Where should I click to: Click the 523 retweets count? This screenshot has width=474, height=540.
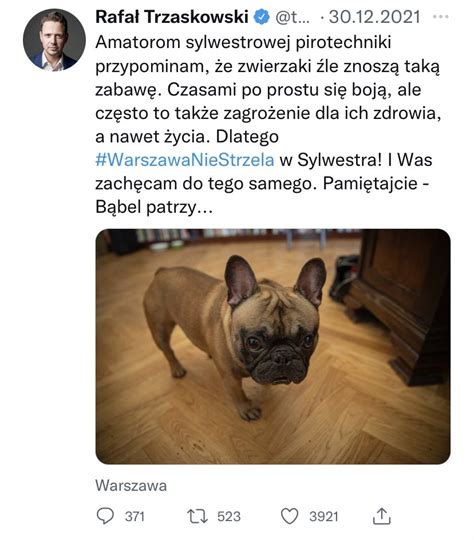coord(229,517)
